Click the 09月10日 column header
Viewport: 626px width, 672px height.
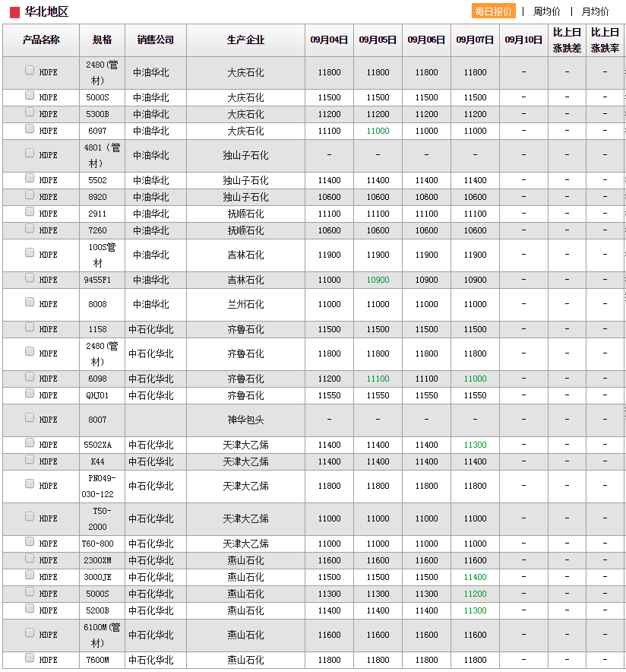click(523, 40)
